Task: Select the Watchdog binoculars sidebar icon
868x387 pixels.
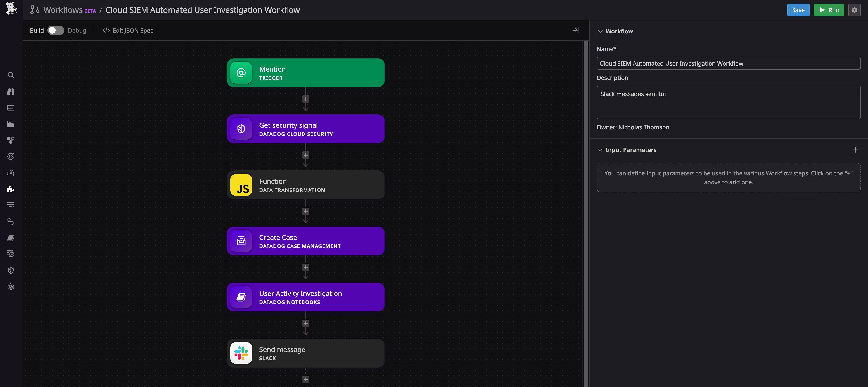Action: [x=10, y=91]
